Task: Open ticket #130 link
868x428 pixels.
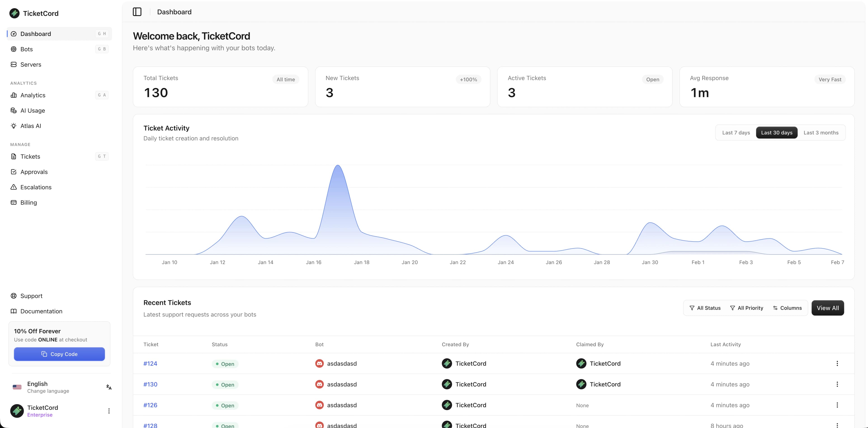Action: click(150, 384)
